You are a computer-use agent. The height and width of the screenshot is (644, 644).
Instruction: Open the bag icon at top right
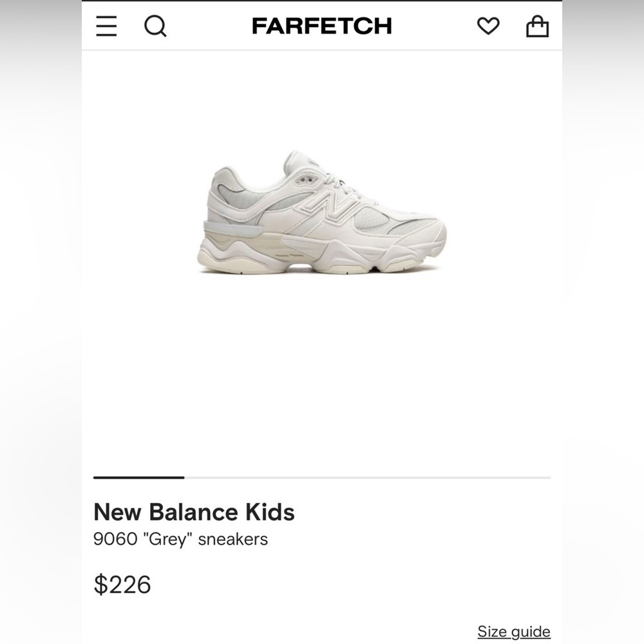coord(538,26)
